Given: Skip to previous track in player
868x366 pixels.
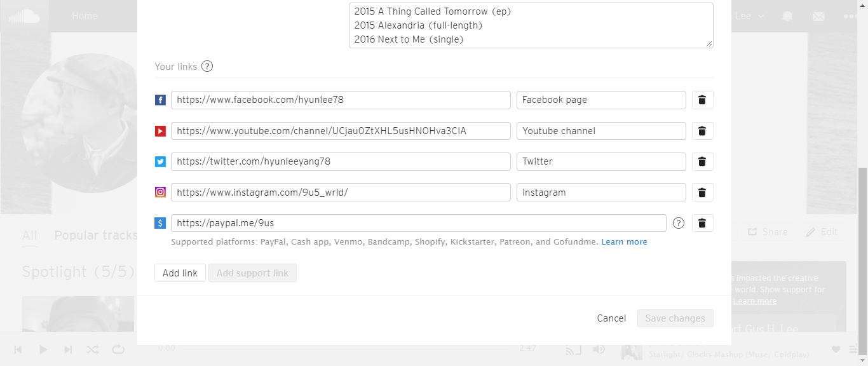Looking at the screenshot, I should click(18, 349).
